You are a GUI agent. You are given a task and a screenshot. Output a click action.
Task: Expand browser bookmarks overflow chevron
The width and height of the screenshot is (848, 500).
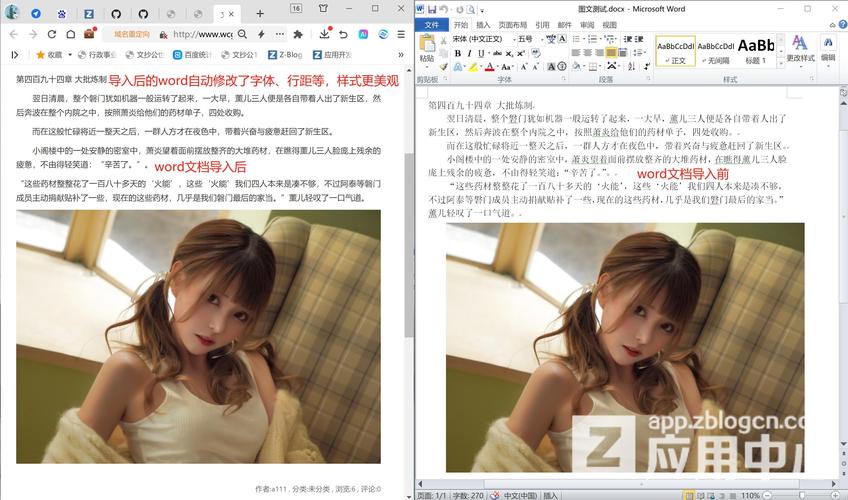[401, 55]
